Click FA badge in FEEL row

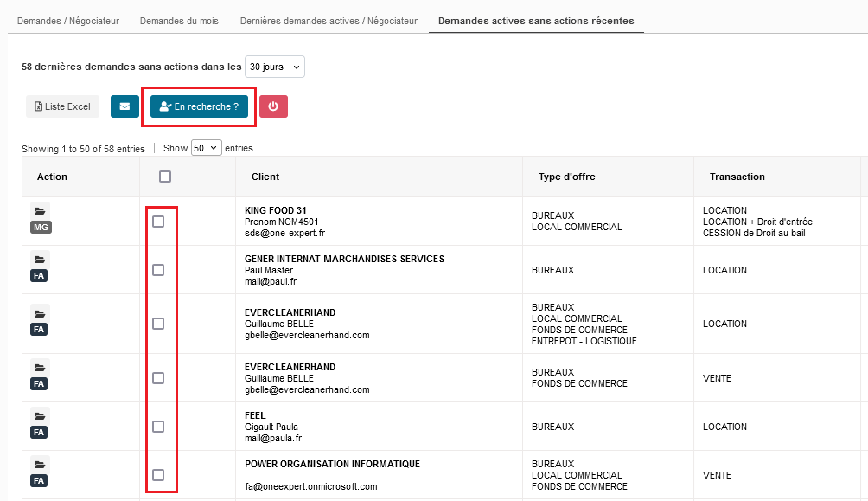point(40,432)
